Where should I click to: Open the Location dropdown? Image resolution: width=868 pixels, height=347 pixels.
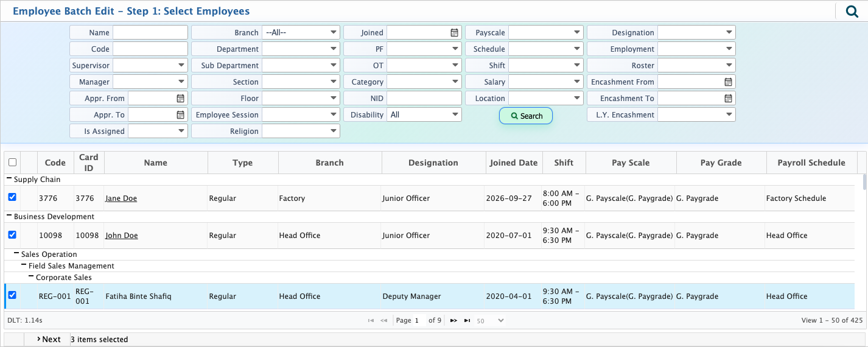coord(546,98)
